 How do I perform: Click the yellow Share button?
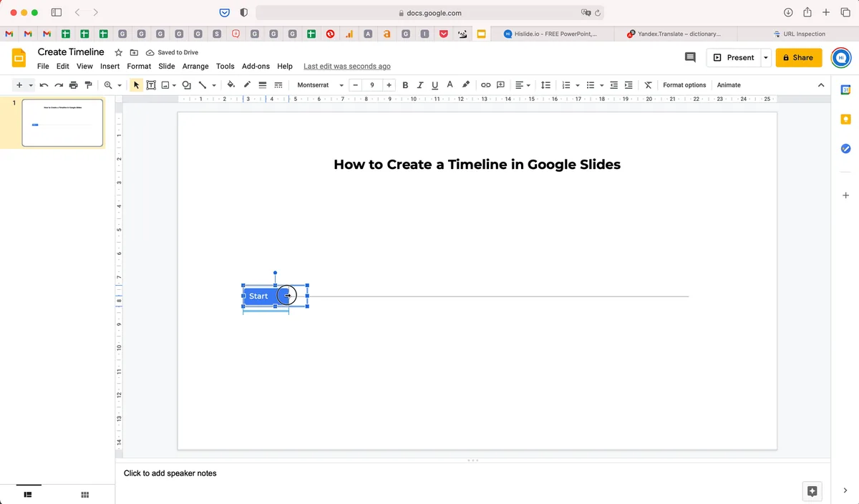[x=799, y=57]
